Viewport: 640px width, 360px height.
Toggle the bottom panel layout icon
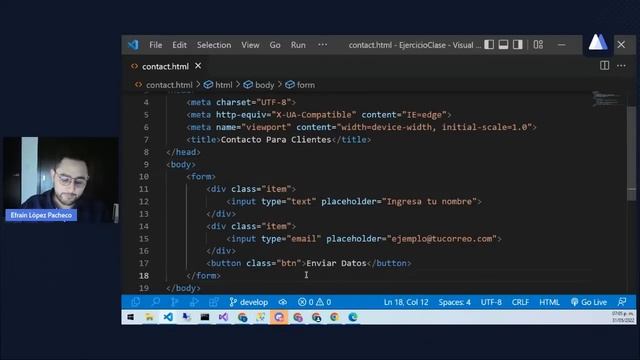(x=503, y=44)
